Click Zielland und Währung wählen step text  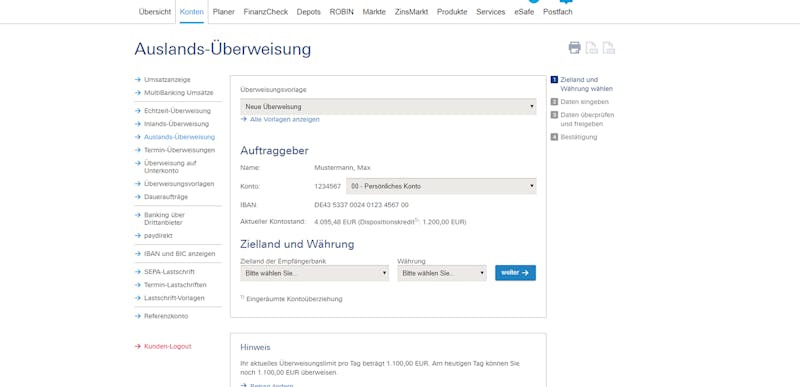pyautogui.click(x=586, y=84)
